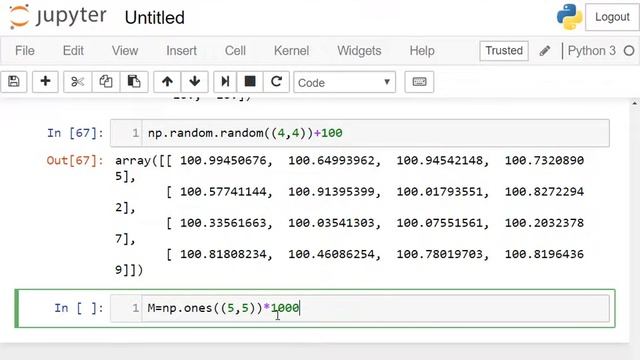This screenshot has width=640, height=360.
Task: Click output value 100.64993962
Action: pos(331,160)
